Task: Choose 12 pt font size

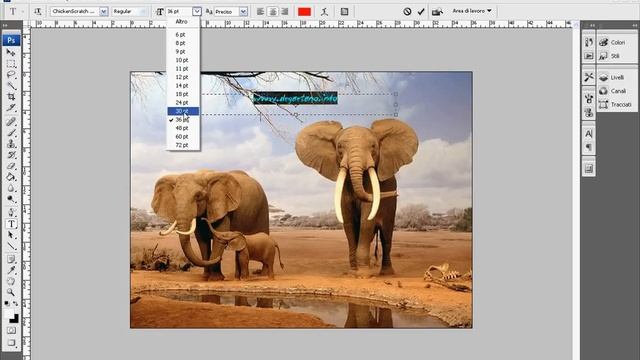Action: tap(183, 77)
